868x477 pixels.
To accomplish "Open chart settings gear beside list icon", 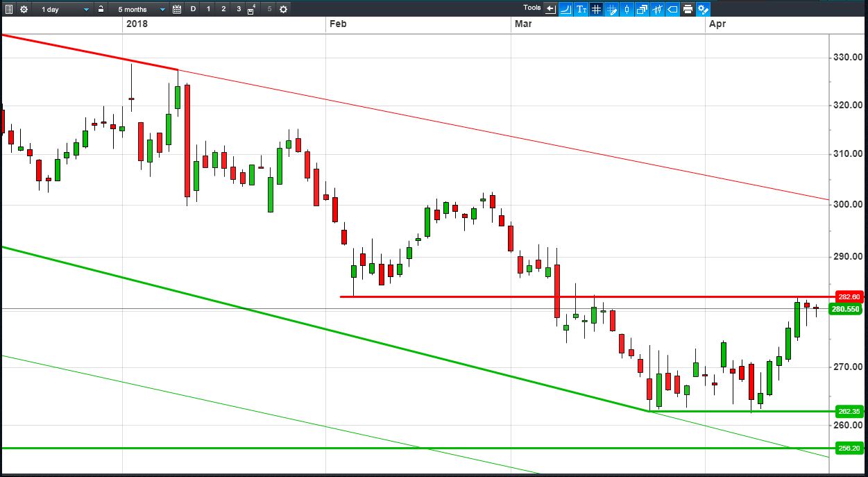I will click(24, 9).
